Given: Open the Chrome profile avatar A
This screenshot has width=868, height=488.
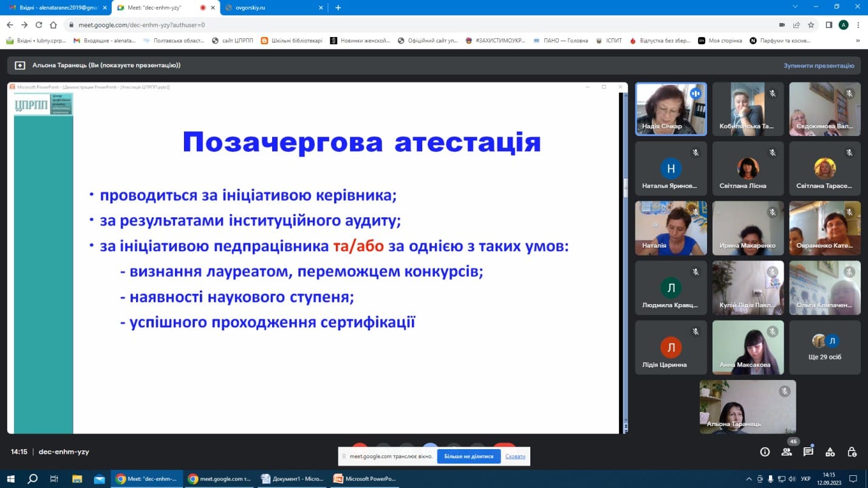Looking at the screenshot, I should pos(844,25).
